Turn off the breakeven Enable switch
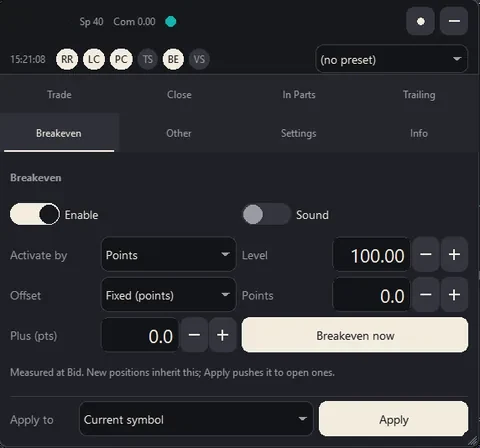The height and width of the screenshot is (448, 480). (x=35, y=214)
